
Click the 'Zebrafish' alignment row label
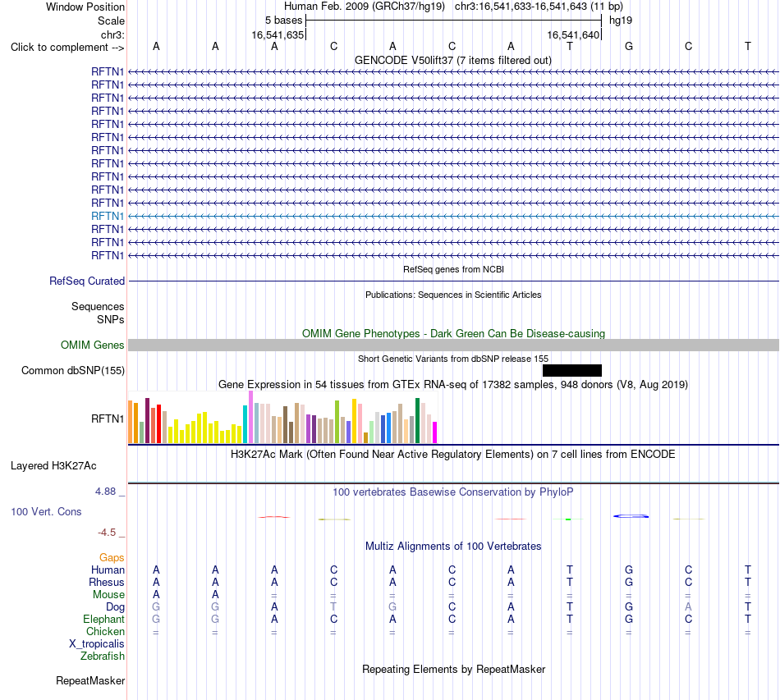click(103, 657)
